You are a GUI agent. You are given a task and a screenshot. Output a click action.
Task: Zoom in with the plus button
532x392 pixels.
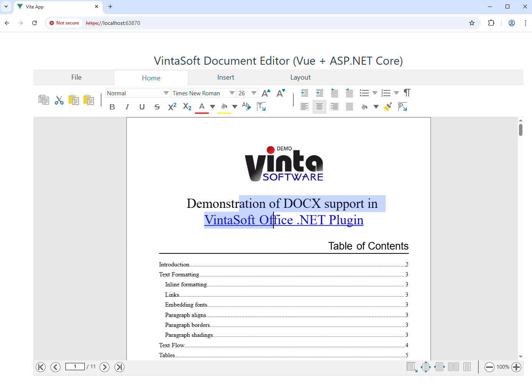516,367
